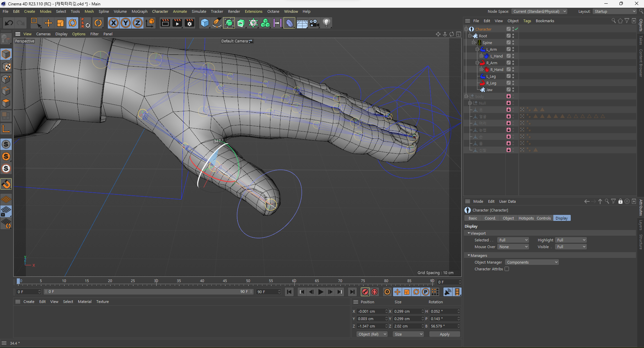644x348 pixels.
Task: Open Edit Render Settings icon
Action: click(189, 23)
